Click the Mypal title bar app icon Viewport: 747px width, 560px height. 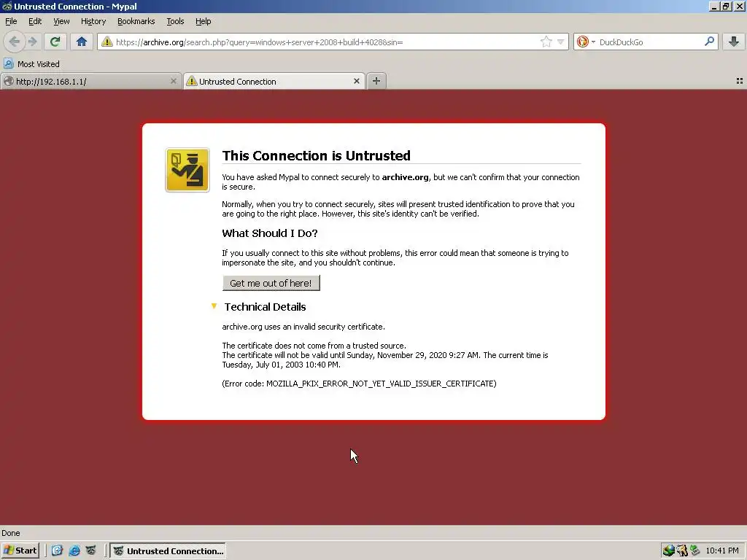pyautogui.click(x=7, y=6)
